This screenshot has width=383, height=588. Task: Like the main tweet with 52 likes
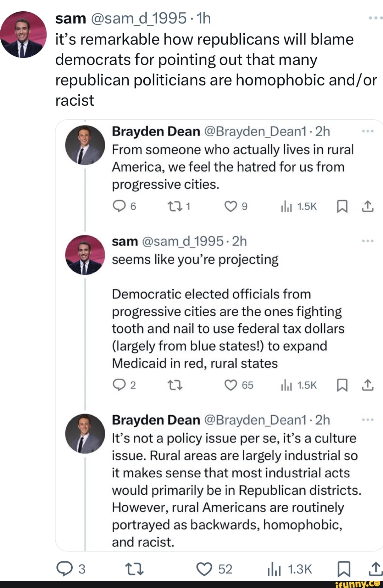(x=204, y=569)
